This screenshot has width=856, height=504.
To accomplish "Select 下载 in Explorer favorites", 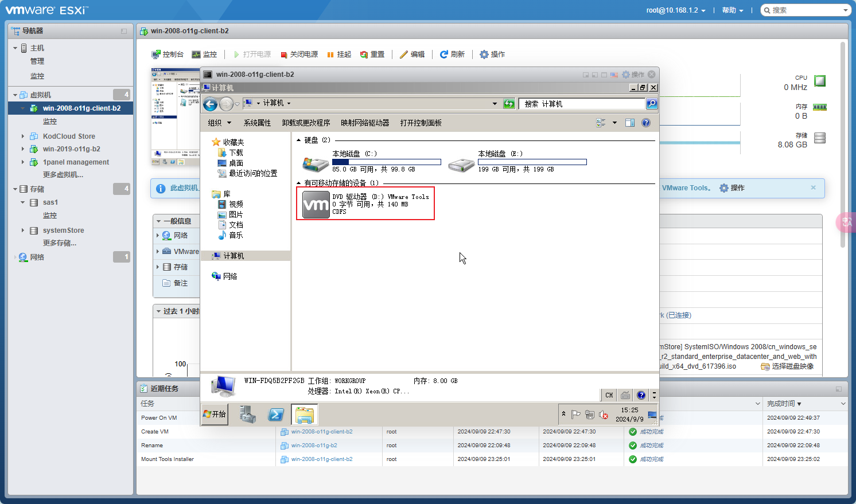I will pos(230,153).
